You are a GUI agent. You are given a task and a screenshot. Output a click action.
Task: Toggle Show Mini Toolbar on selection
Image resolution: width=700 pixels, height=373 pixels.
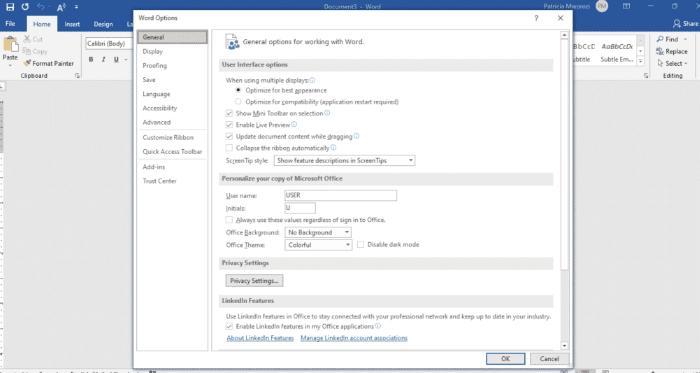(229, 113)
